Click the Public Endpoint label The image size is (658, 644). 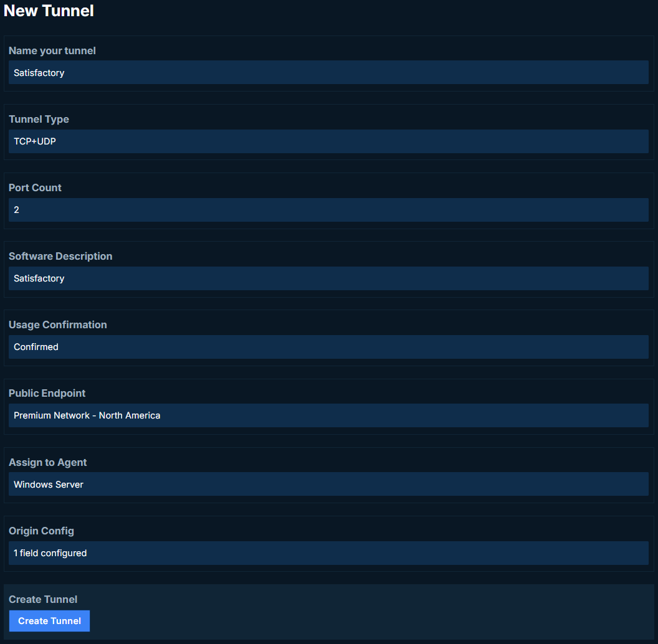(47, 393)
